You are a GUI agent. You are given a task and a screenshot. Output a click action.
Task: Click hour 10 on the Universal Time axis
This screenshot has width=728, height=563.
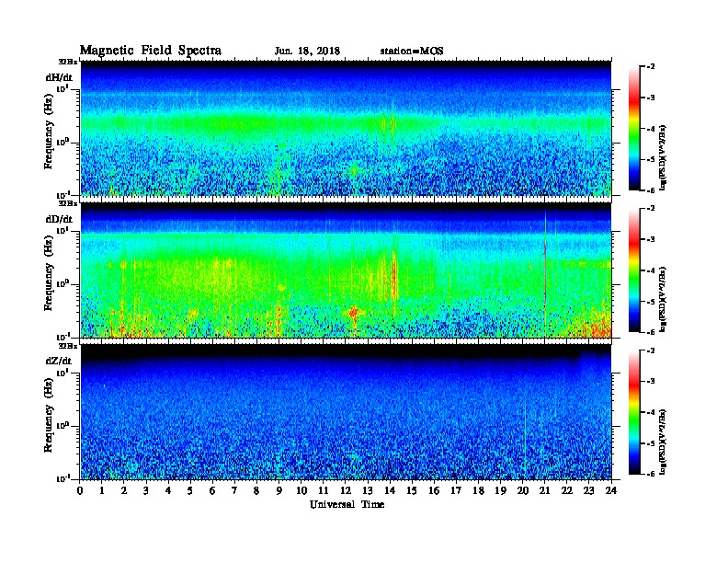[301, 490]
